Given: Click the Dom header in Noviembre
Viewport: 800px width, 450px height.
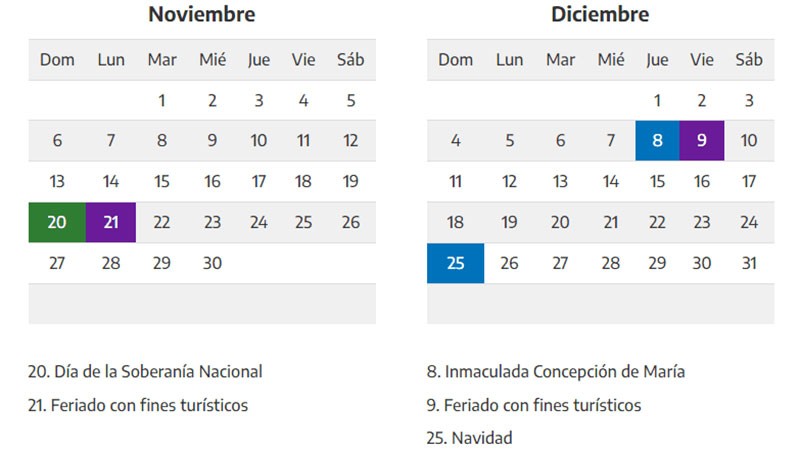Looking at the screenshot, I should (57, 60).
